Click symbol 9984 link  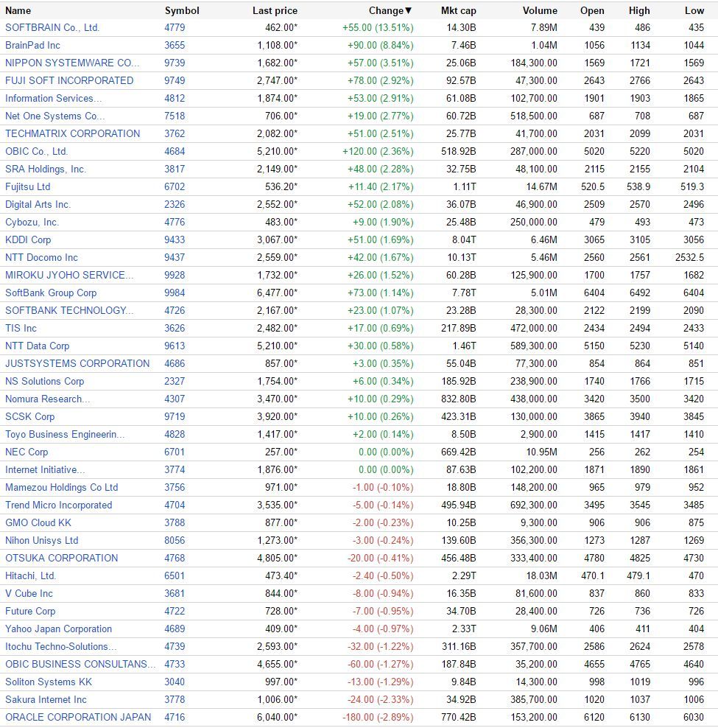pos(175,293)
